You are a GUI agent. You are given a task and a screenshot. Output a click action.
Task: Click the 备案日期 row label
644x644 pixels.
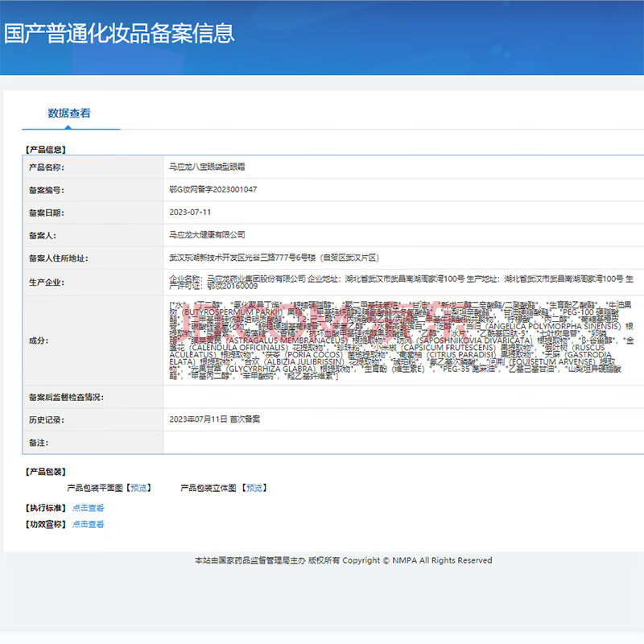47,213
